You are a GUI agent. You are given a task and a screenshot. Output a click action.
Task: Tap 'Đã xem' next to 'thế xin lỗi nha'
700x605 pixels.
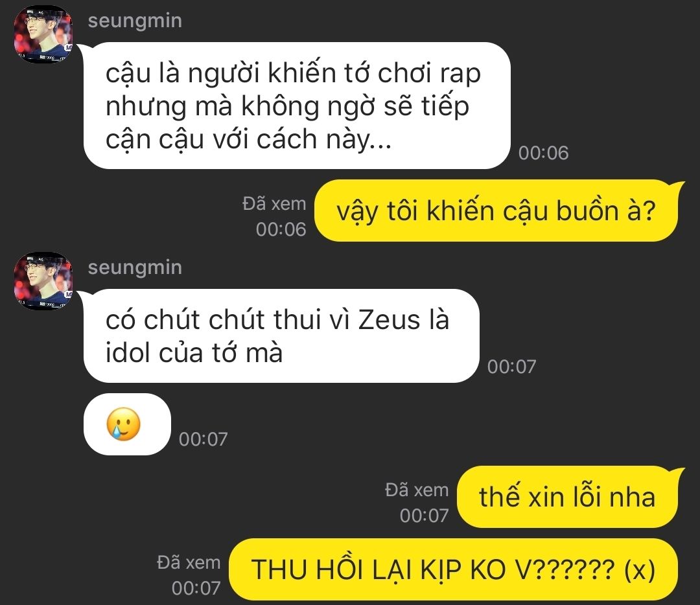coord(417,490)
